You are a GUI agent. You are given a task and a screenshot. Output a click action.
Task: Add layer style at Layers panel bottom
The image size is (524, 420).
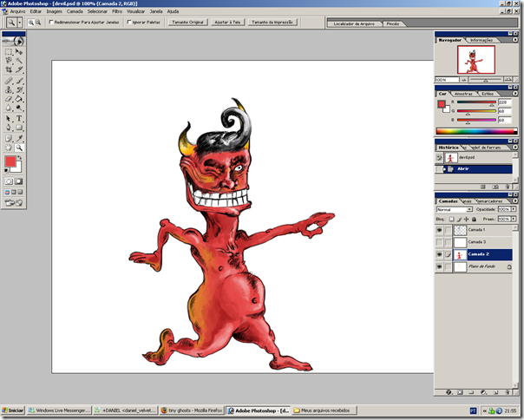tap(449, 392)
